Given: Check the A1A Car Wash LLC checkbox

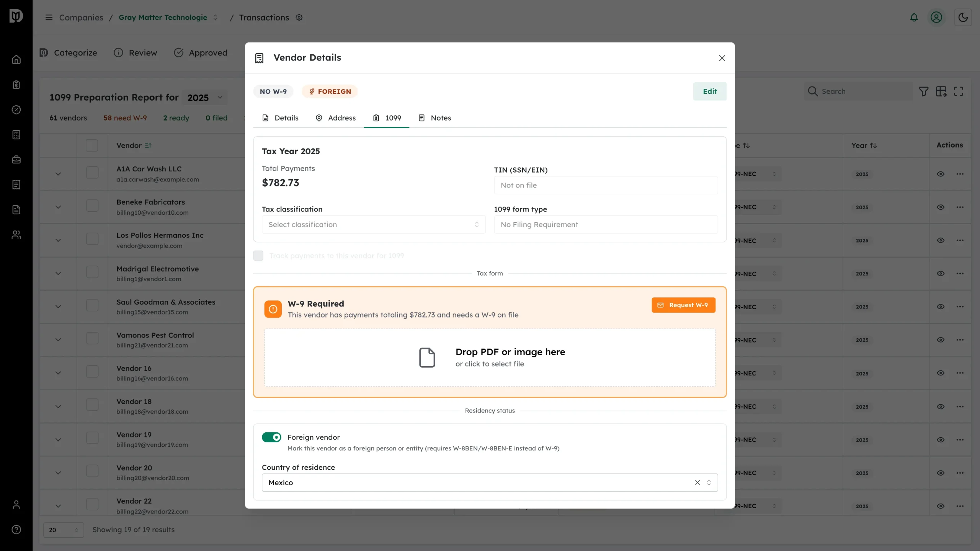Looking at the screenshot, I should click(92, 173).
